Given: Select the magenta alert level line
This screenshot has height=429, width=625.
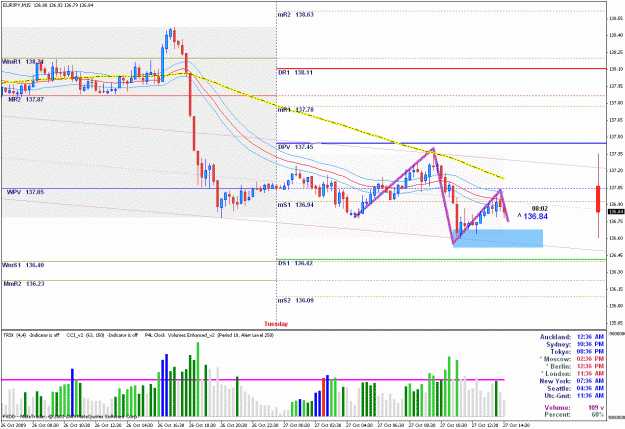Looking at the screenshot, I should coord(253,380).
